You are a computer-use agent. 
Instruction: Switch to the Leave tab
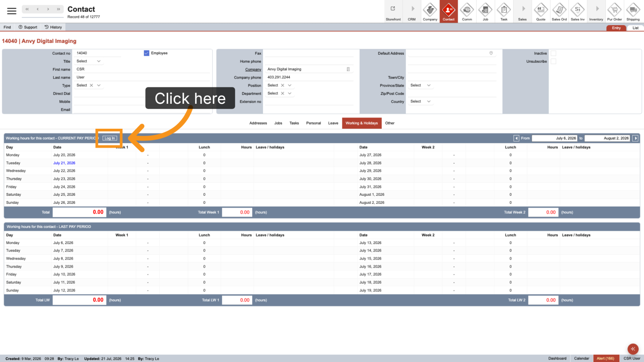click(333, 123)
